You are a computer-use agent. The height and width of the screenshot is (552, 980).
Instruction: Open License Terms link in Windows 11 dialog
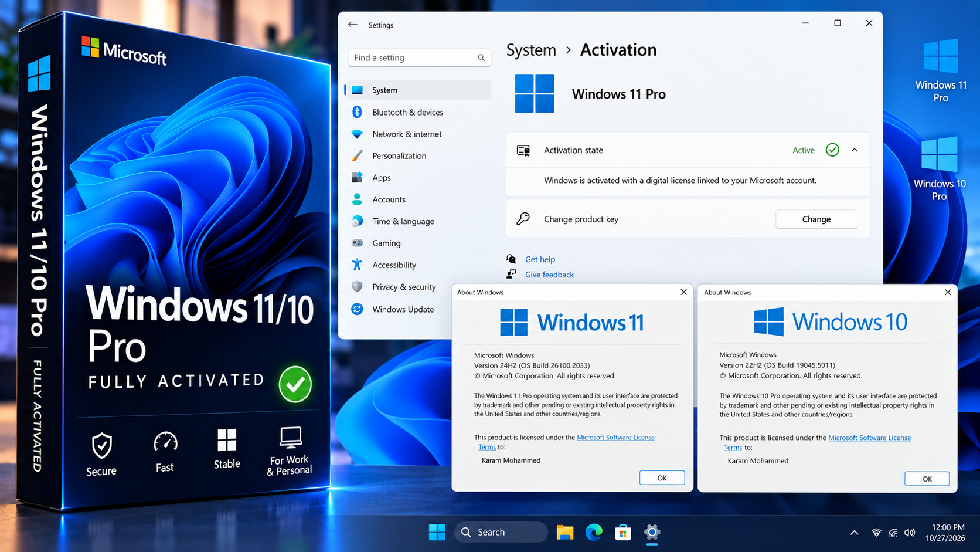pos(615,438)
